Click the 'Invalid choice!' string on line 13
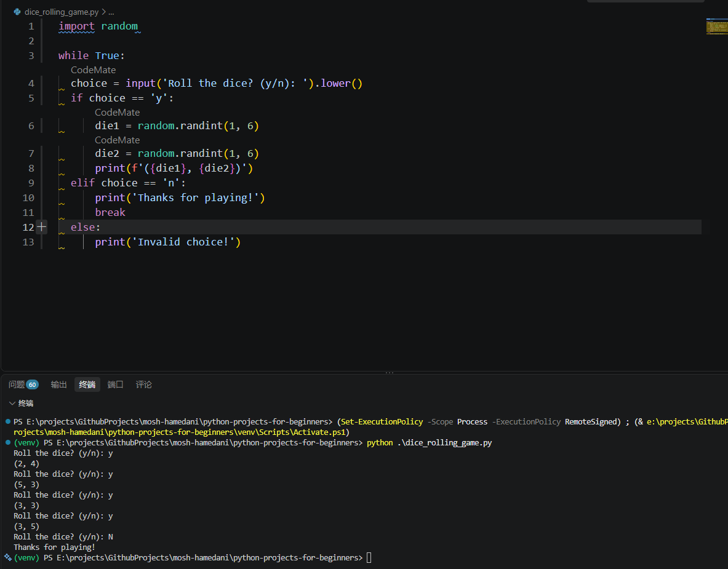Viewport: 728px width, 569px height. (183, 242)
